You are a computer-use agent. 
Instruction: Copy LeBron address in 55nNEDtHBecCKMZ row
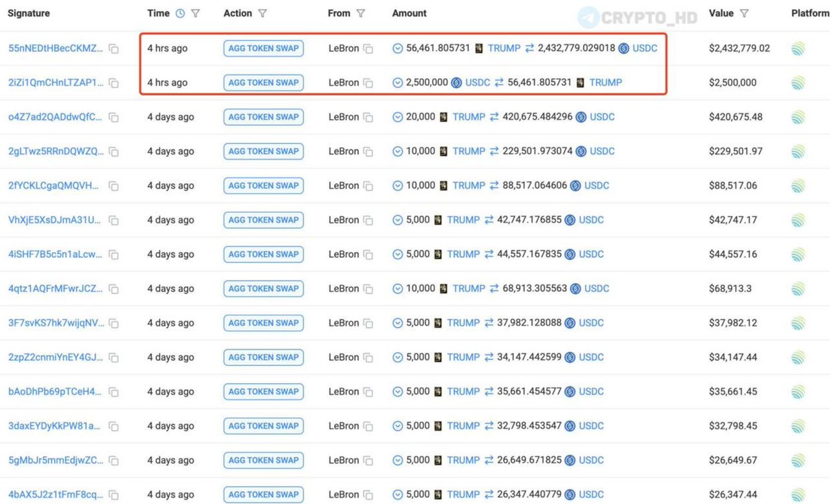tap(368, 49)
